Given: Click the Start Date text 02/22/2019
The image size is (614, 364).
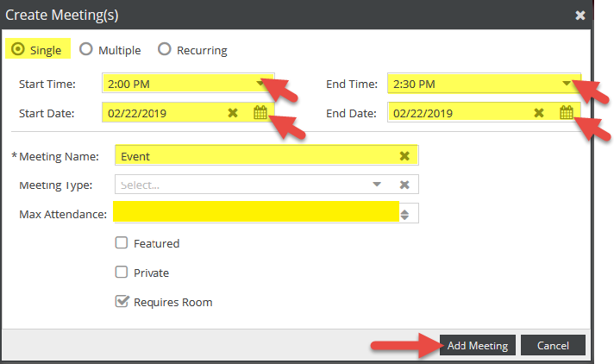Looking at the screenshot, I should [137, 113].
